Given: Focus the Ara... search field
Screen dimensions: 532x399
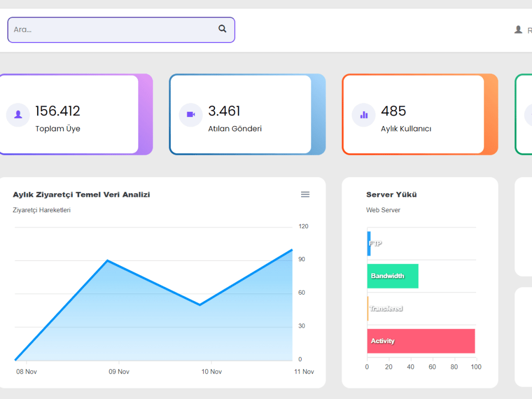Looking at the screenshot, I should point(121,30).
